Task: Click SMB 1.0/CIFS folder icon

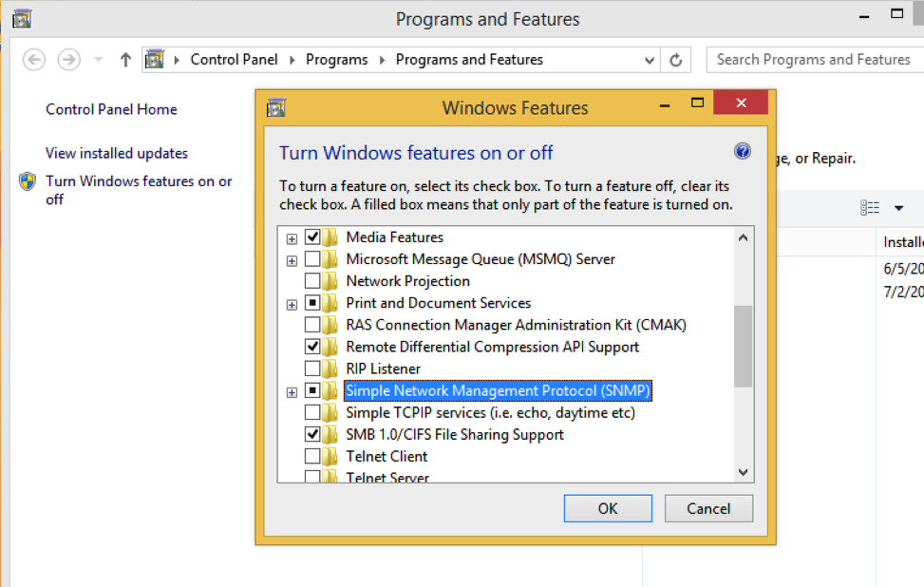Action: pos(330,434)
